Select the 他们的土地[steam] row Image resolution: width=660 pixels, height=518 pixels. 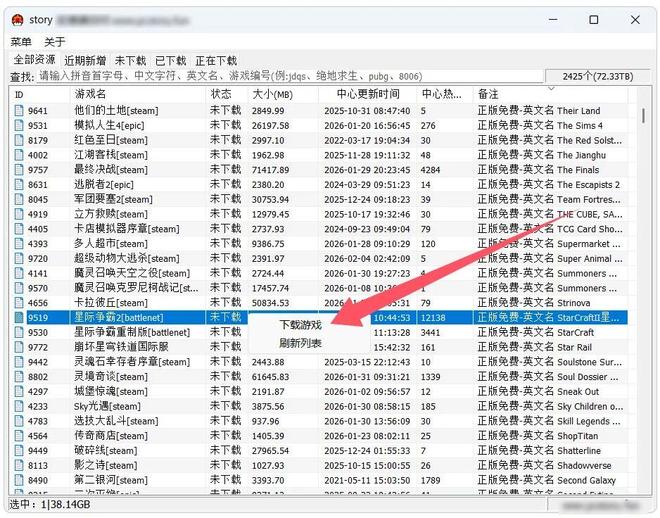tap(319, 111)
